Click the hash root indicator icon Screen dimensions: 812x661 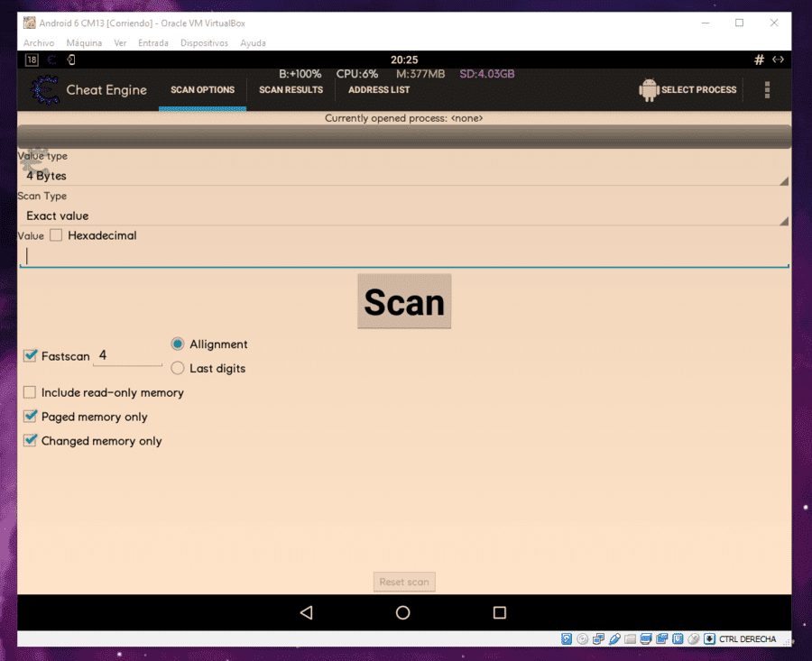point(759,60)
